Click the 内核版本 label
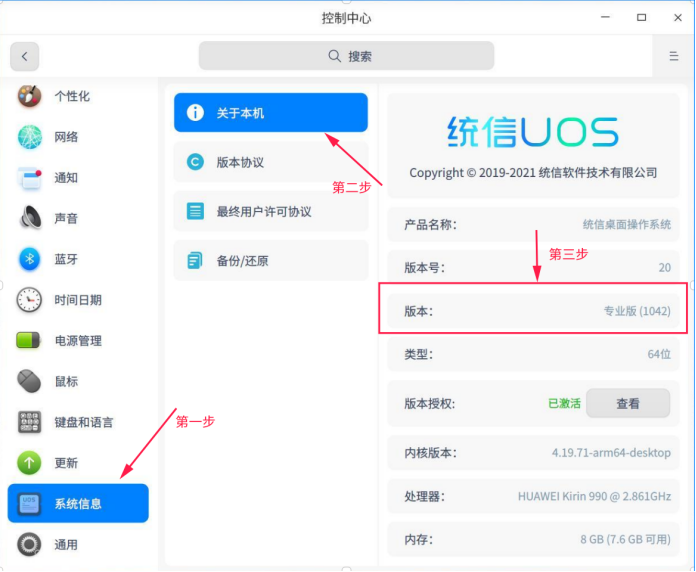 [430, 453]
